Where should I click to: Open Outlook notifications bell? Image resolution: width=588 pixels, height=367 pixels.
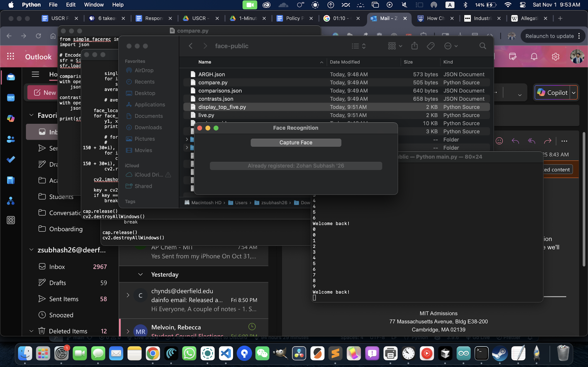point(534,56)
